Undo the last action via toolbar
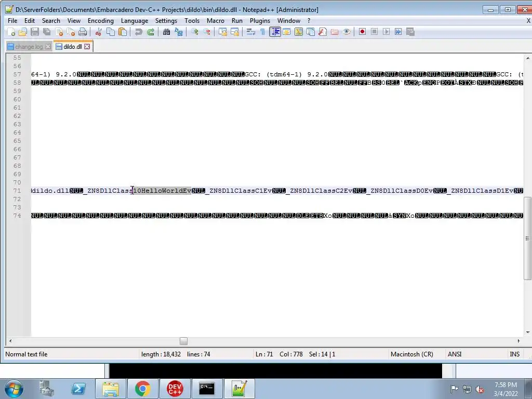532x399 pixels. click(x=138, y=32)
